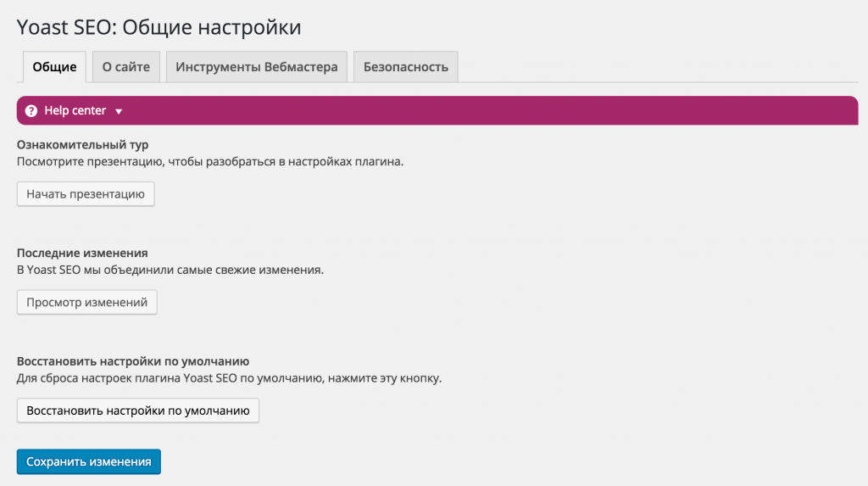Click the Yoast SEO: Общие настройки heading
868x486 pixels.
coord(159,27)
